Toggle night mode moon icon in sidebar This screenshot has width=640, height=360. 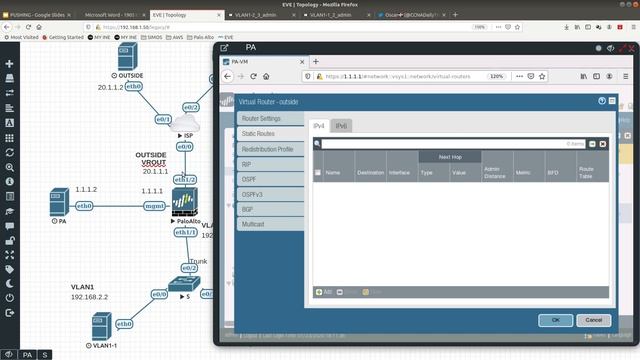(x=9, y=284)
